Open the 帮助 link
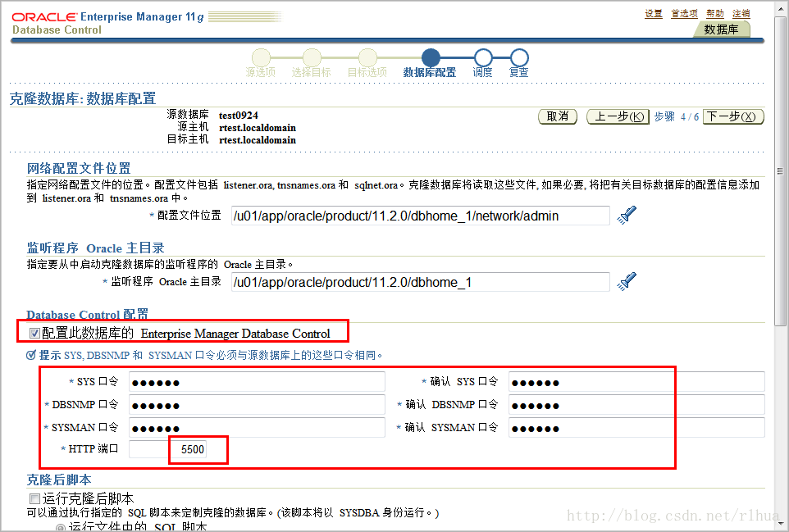 [x=715, y=14]
